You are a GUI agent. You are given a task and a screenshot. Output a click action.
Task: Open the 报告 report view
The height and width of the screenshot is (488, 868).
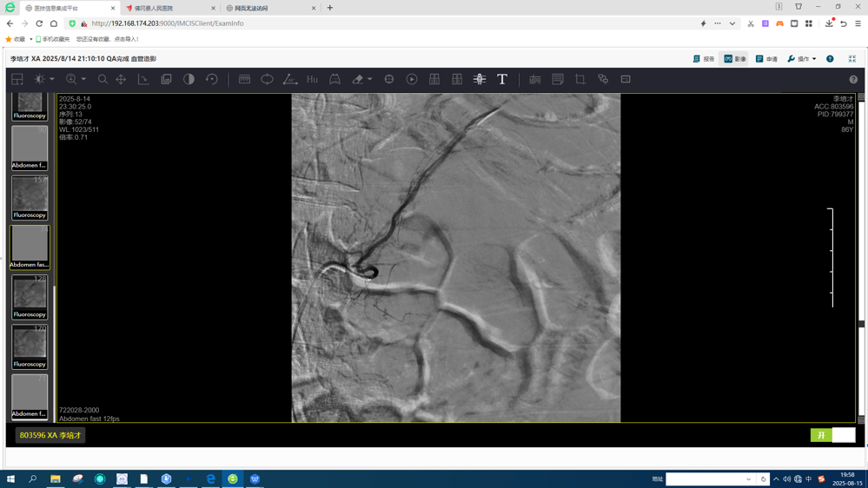[704, 59]
